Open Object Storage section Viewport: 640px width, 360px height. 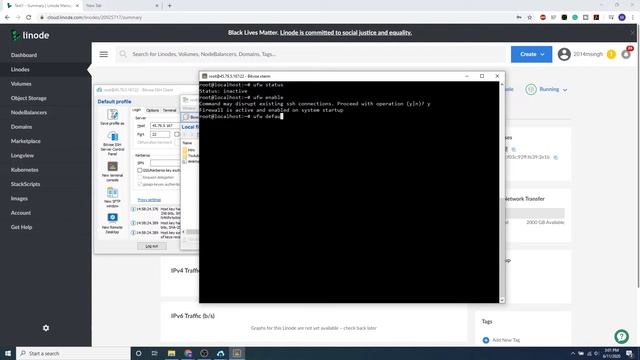click(29, 98)
